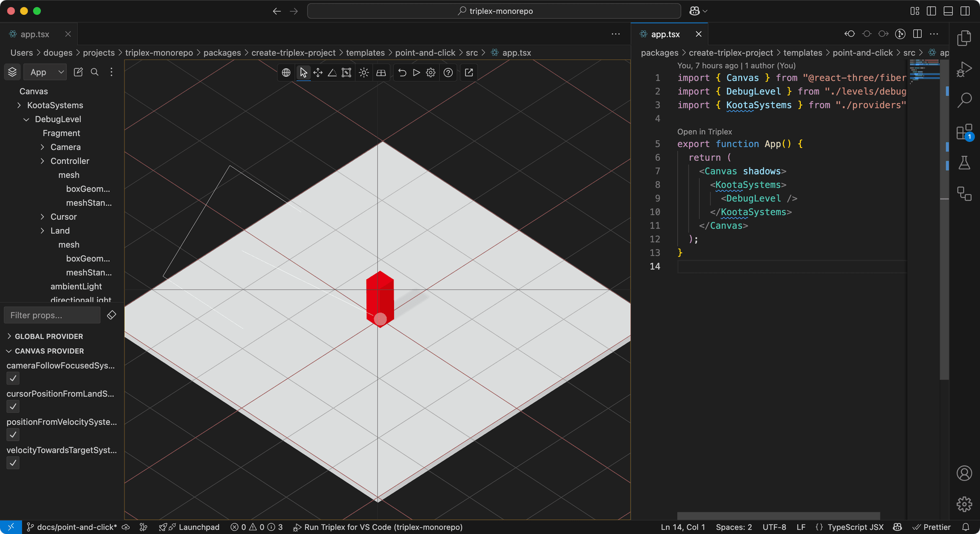Viewport: 980px width, 534px height.
Task: Click the reset scene undo-arrow icon
Action: point(402,72)
